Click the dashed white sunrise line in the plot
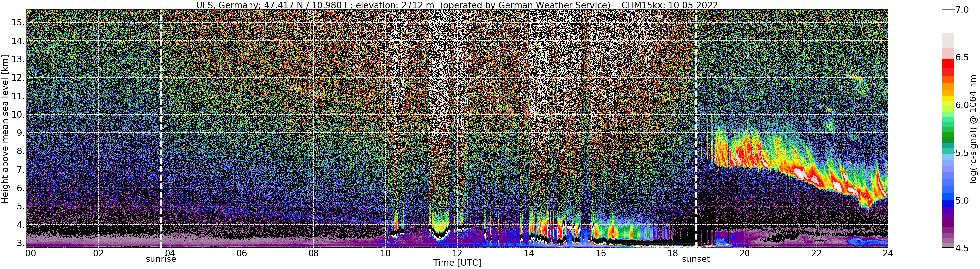This screenshot has width=980, height=269. coord(161,129)
